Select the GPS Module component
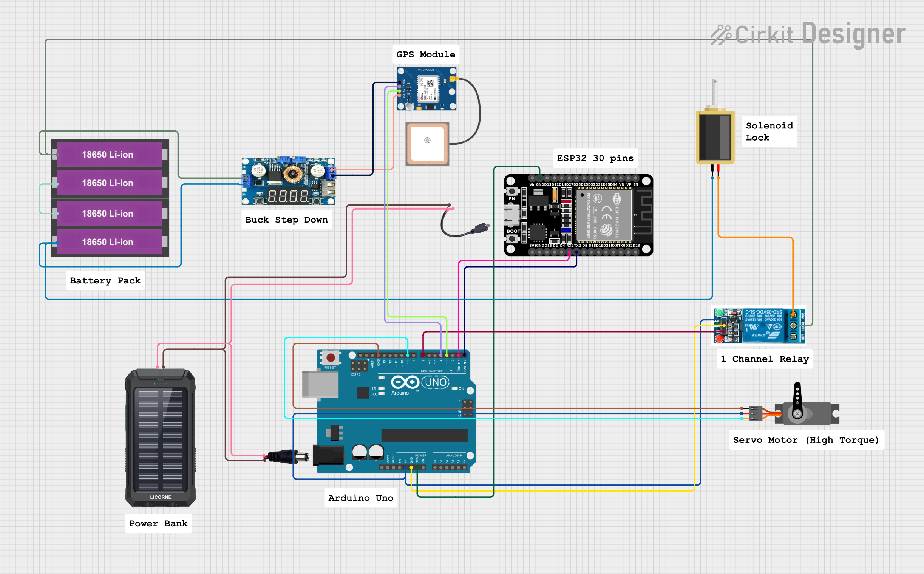The image size is (924, 574). (x=426, y=89)
